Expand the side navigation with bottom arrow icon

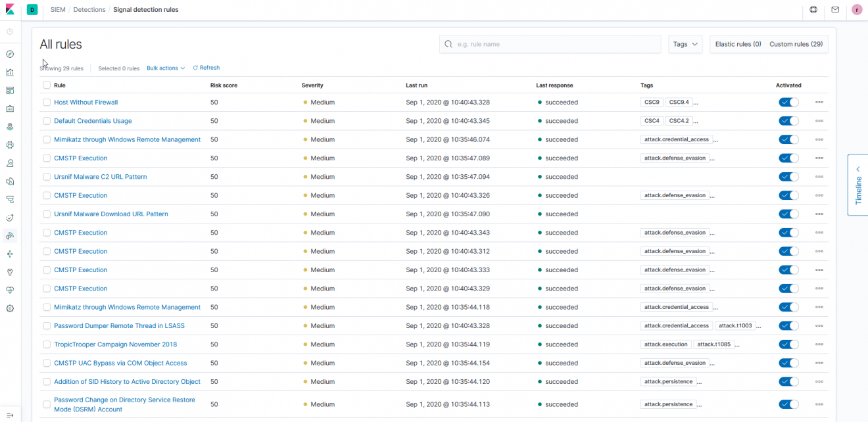click(x=10, y=415)
